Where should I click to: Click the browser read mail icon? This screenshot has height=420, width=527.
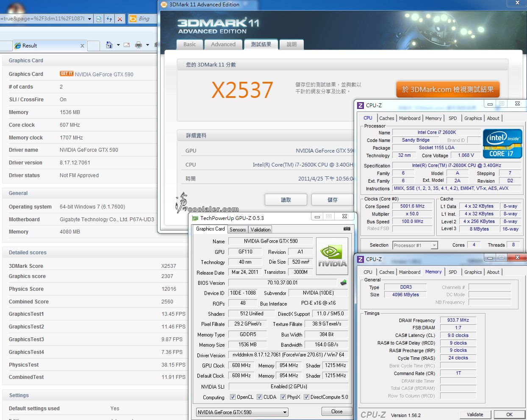point(127,45)
